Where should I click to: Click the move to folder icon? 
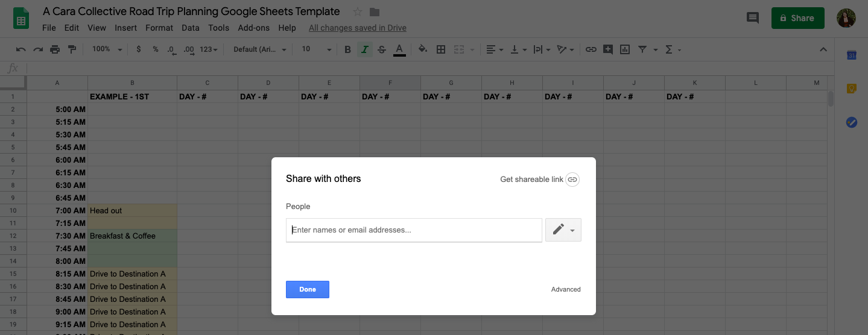(x=375, y=12)
